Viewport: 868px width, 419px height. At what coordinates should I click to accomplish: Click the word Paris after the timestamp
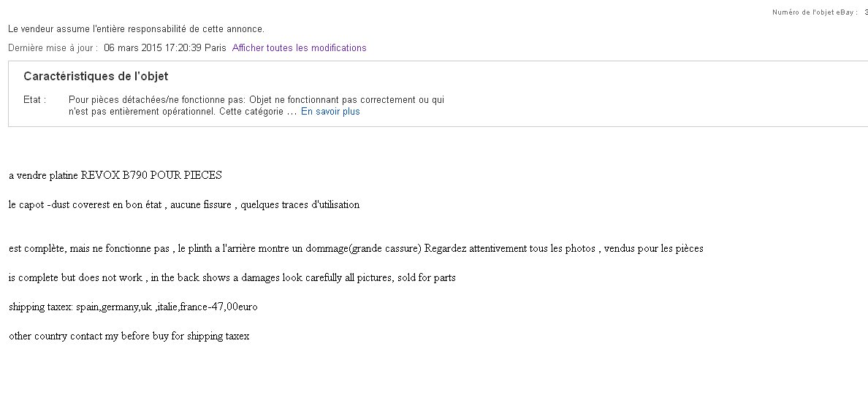[216, 48]
